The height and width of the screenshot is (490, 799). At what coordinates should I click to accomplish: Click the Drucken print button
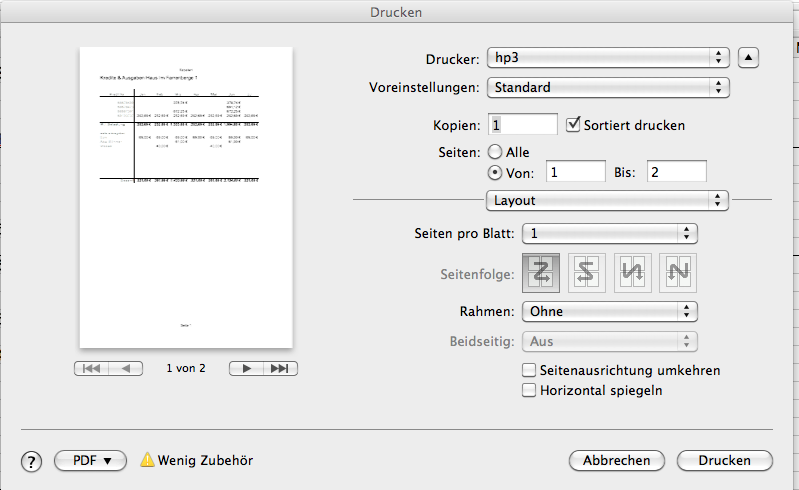tap(725, 460)
